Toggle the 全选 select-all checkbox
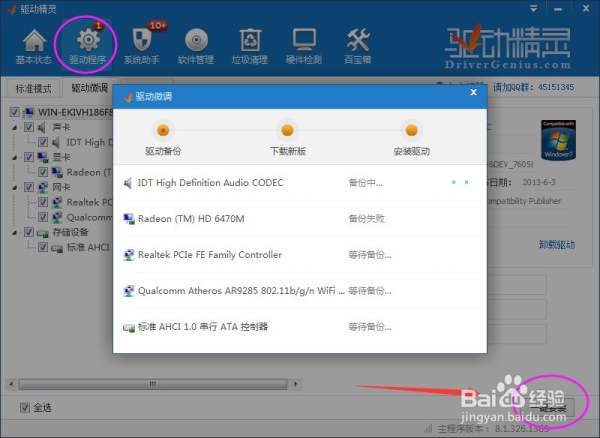The image size is (600, 438). 24,407
